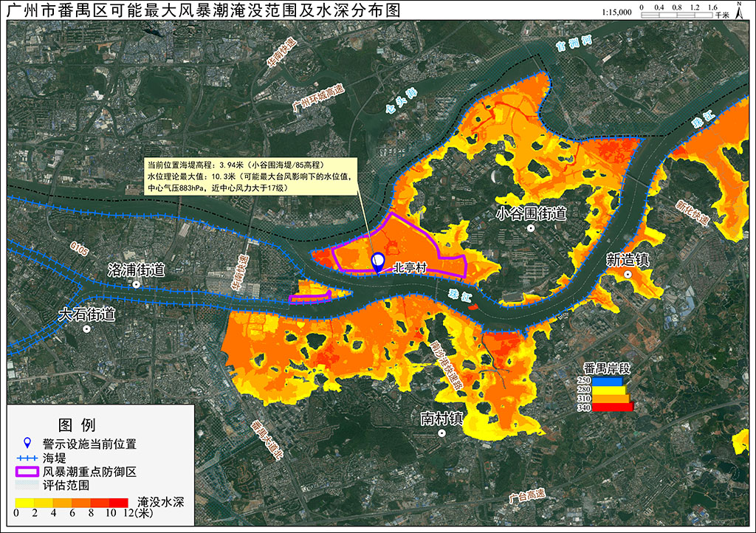Screen dimensions: 756x533
Task: Click the G105 highway label
Action: tap(79, 249)
